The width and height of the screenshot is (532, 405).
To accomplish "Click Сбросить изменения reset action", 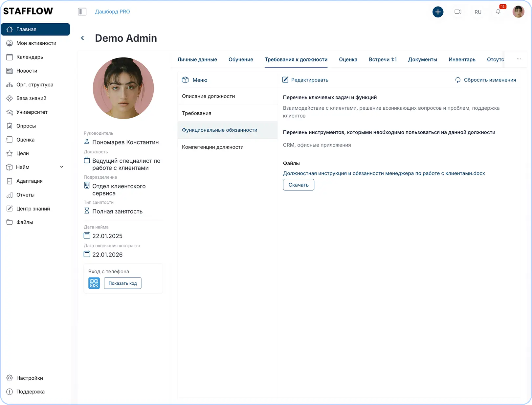I will coord(485,80).
